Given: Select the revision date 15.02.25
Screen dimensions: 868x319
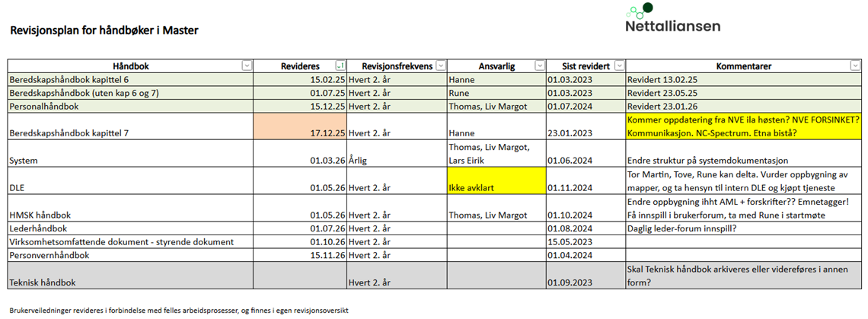Looking at the screenshot, I should [300, 79].
